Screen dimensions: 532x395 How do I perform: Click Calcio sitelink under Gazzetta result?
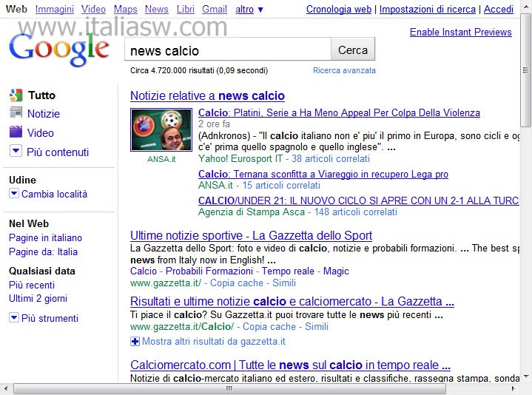[x=144, y=271]
